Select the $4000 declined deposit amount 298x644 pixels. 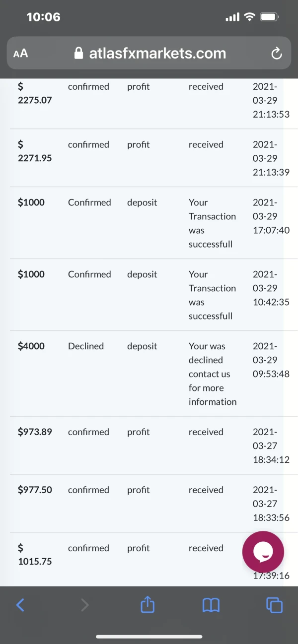coord(31,346)
